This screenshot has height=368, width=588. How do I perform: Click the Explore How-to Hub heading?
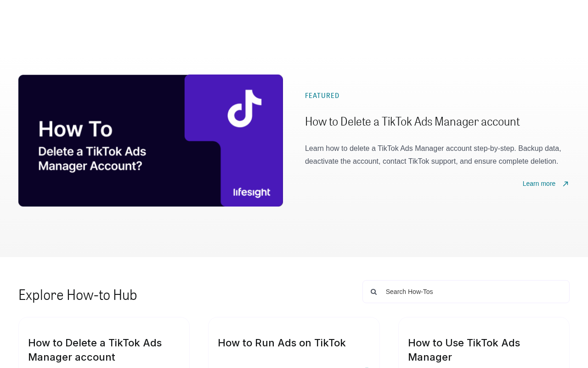point(78,295)
